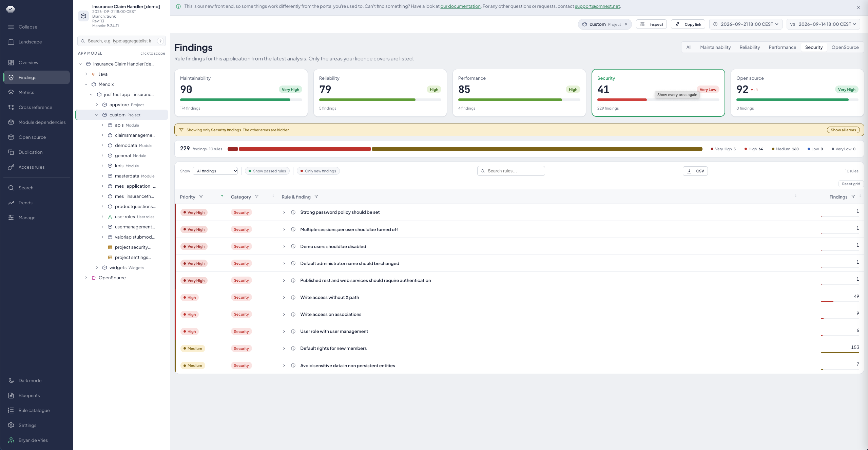Remove the custom Project scope chip
This screenshot has width=868, height=450.
(x=626, y=24)
